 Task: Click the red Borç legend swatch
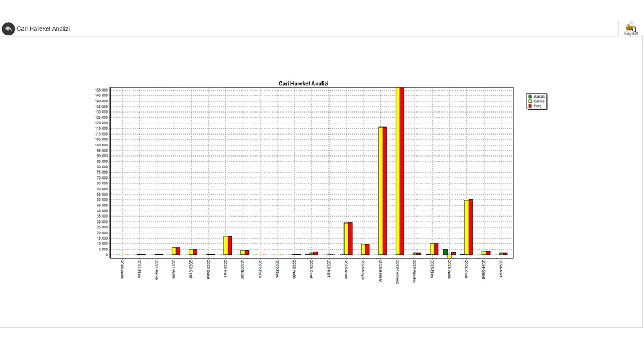tap(530, 106)
